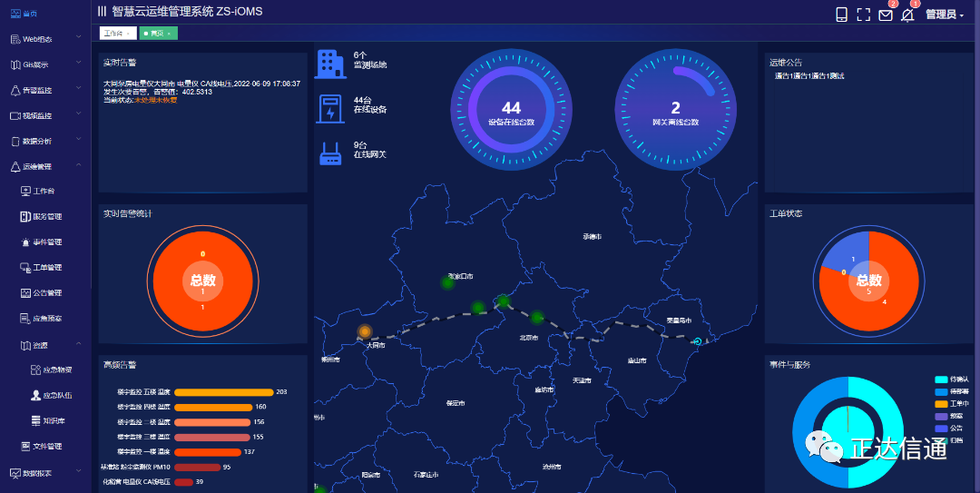Click the 2 网关离线台数 gauge

[x=676, y=110]
